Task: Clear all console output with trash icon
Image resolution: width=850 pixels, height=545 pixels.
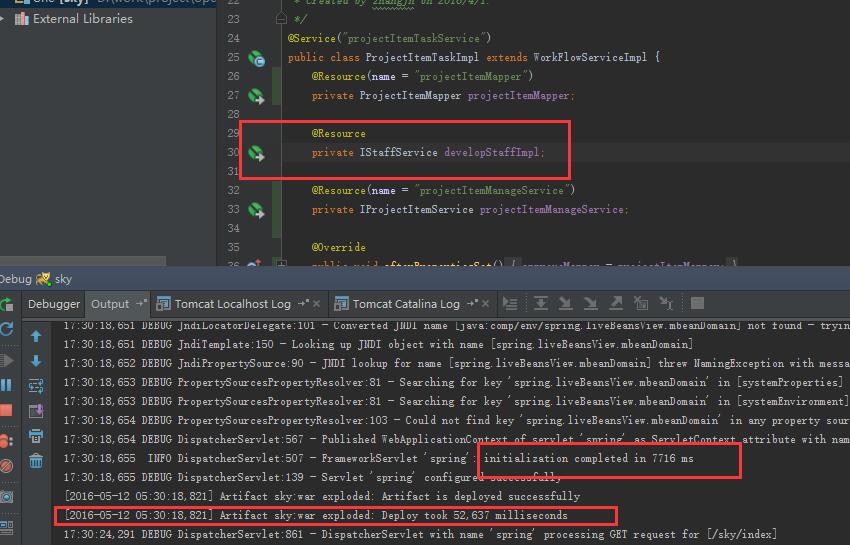Action: [36, 461]
